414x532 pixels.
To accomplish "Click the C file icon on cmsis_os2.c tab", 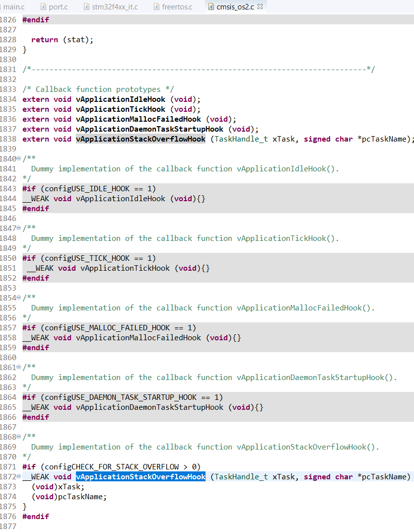I will [210, 7].
